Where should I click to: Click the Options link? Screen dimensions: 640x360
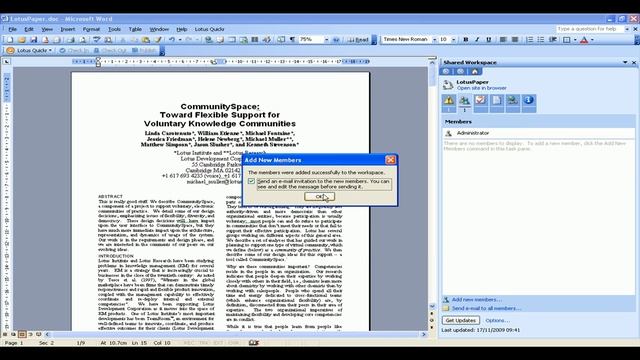point(497,320)
